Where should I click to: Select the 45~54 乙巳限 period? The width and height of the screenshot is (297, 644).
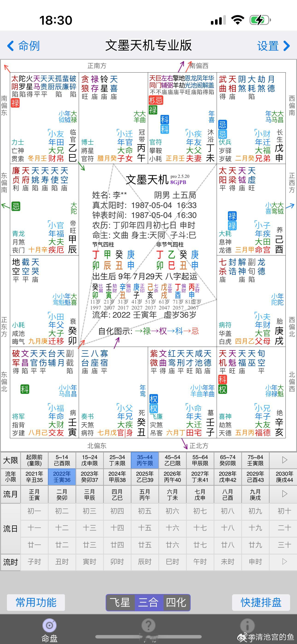[172, 460]
